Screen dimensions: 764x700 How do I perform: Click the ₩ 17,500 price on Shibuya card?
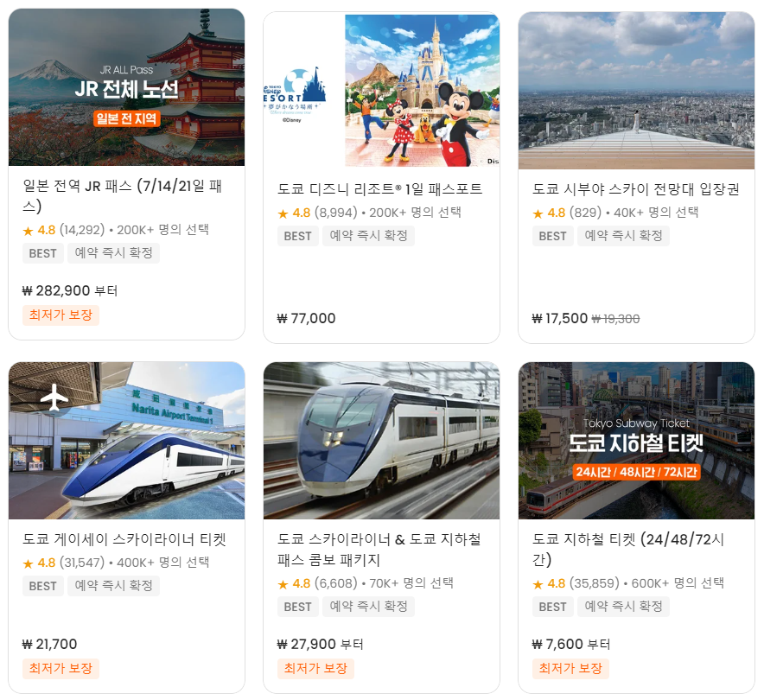[560, 319]
